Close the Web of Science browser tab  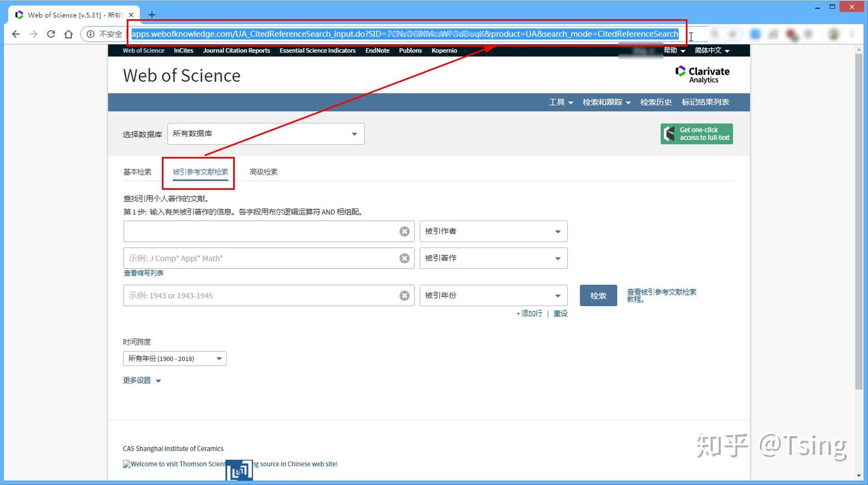point(131,15)
